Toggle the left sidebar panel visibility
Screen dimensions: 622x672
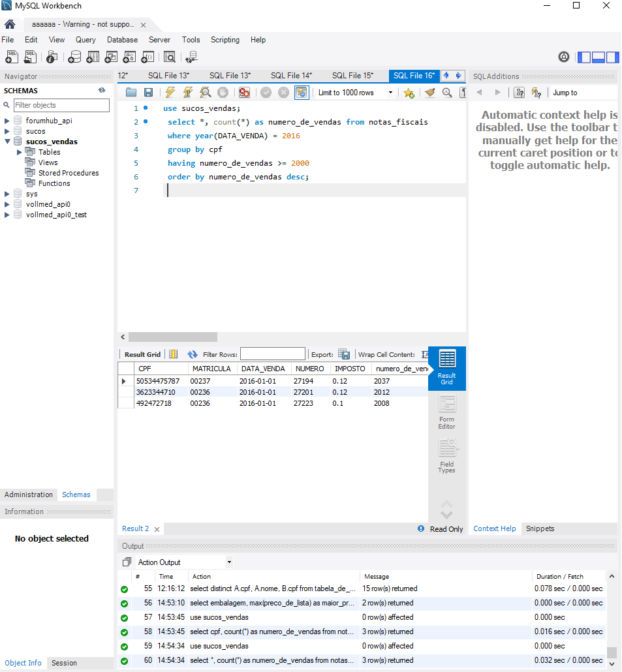[x=584, y=57]
